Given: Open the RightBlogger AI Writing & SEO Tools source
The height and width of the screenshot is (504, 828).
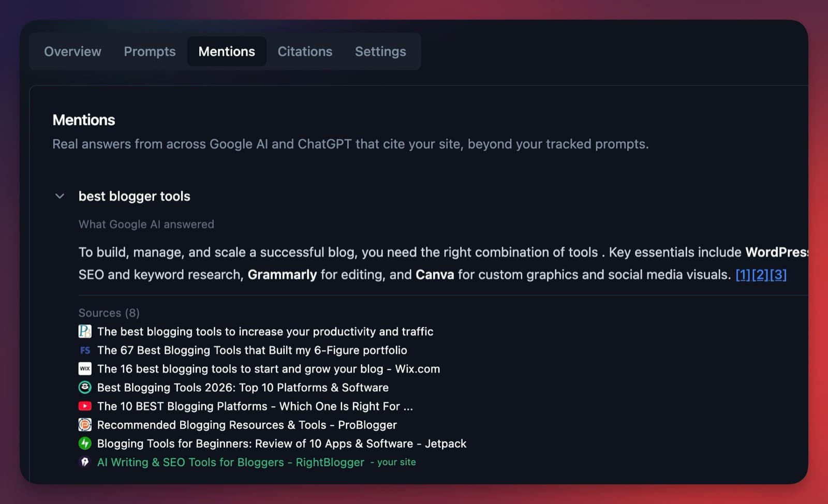Looking at the screenshot, I should pyautogui.click(x=230, y=462).
